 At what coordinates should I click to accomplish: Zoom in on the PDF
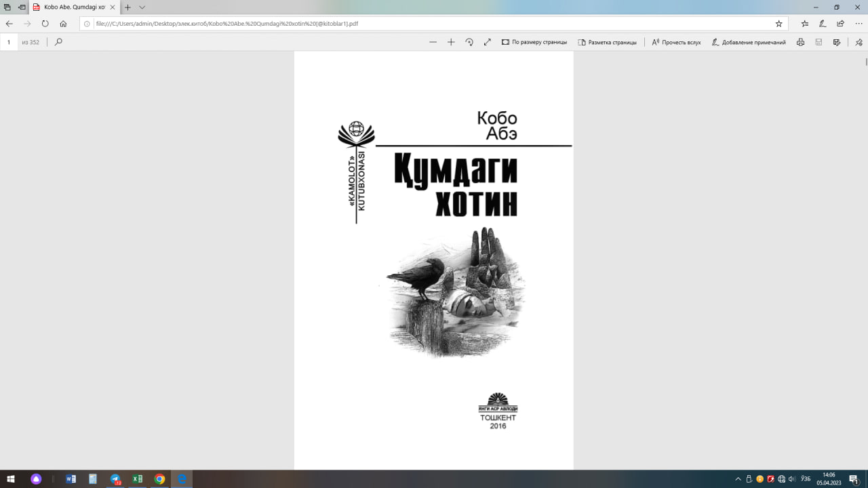[451, 42]
